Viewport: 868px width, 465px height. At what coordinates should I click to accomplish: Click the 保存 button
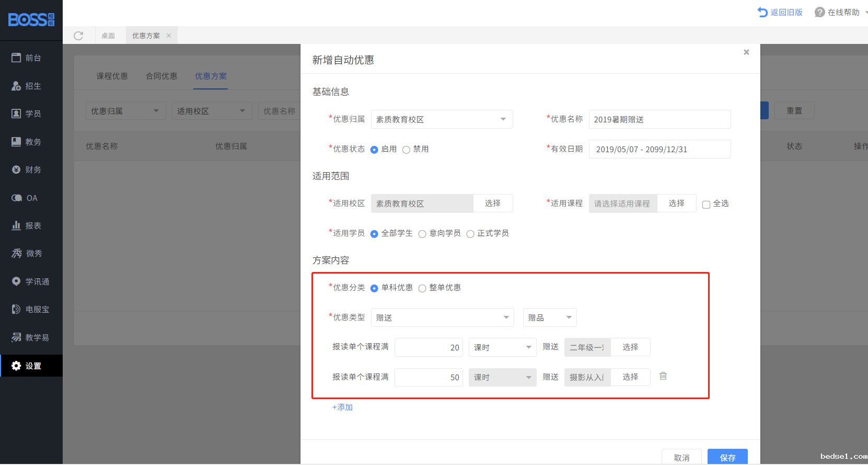coord(727,457)
